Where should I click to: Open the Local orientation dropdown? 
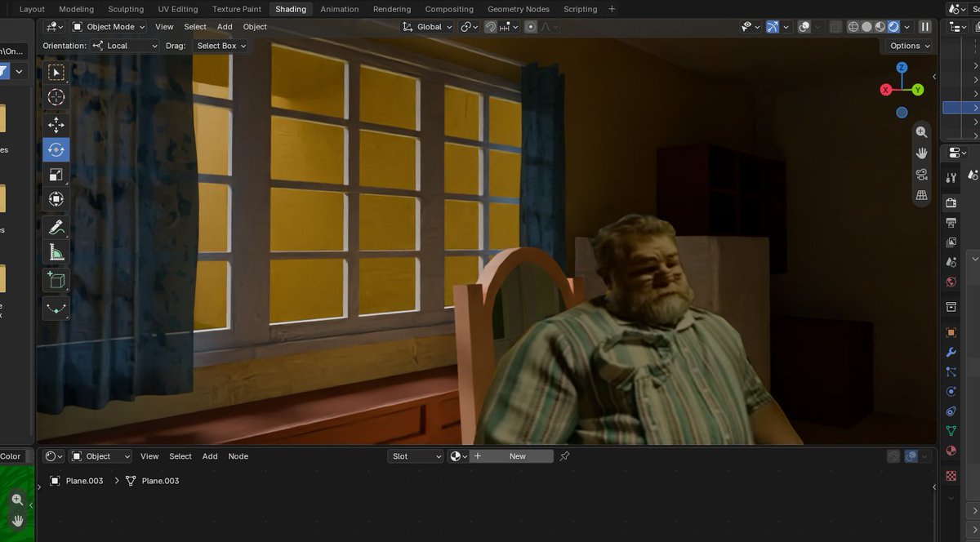click(125, 46)
